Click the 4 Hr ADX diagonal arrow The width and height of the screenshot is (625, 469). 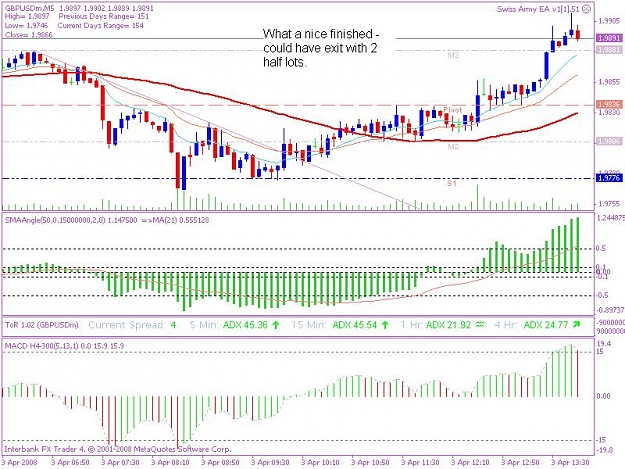(576, 325)
